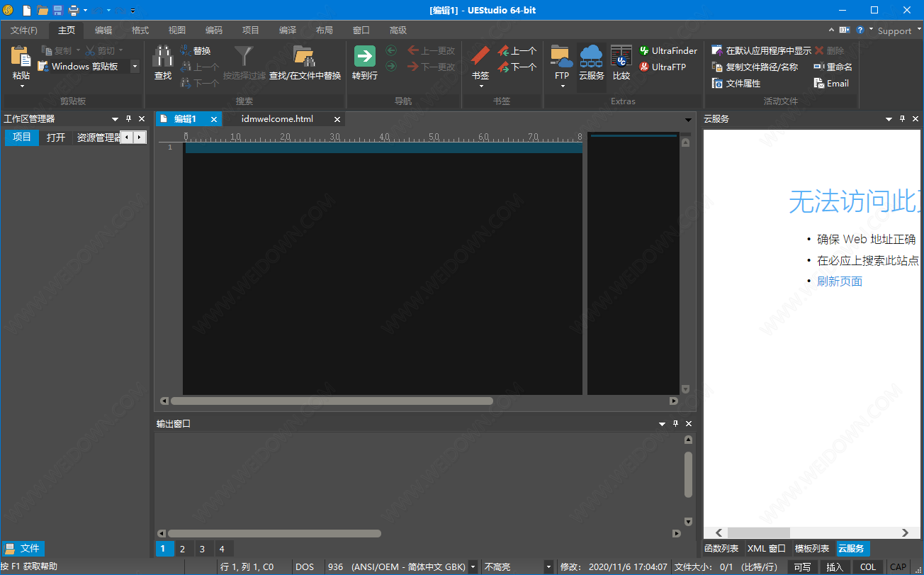Toggle pin on 云服务 panel
The image size is (924, 575).
coord(902,118)
